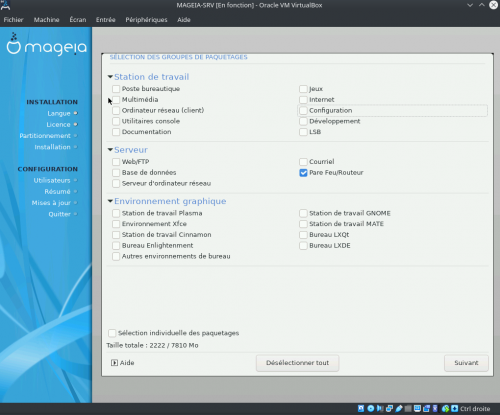Click the Mageia cauldron logo

14,43
